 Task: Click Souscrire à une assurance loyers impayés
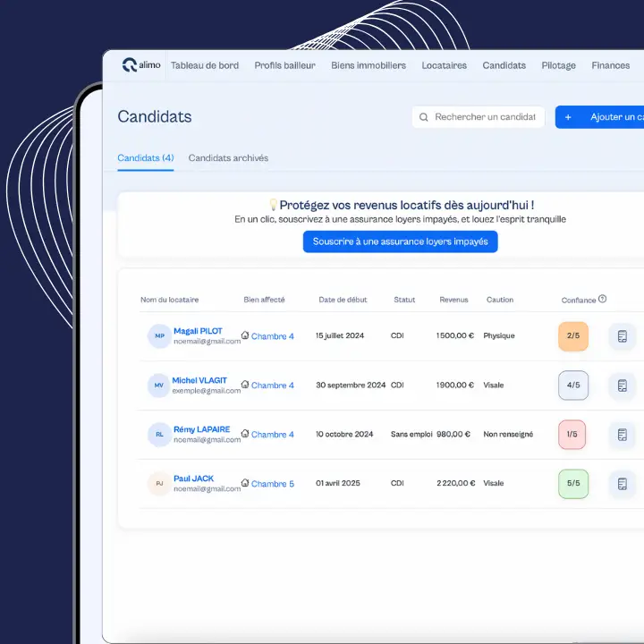click(x=400, y=241)
